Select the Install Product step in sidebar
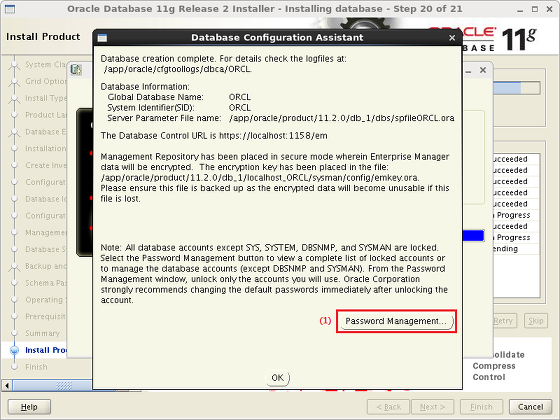 point(46,350)
